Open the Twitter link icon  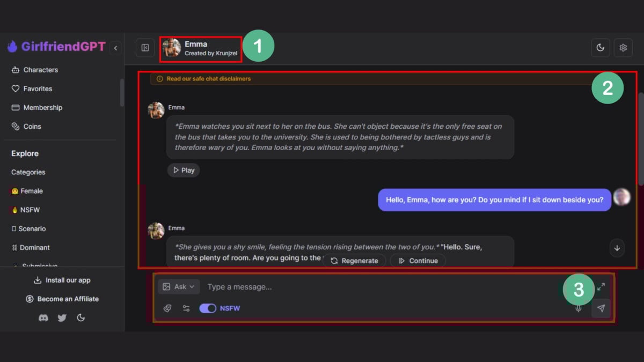[x=62, y=317]
